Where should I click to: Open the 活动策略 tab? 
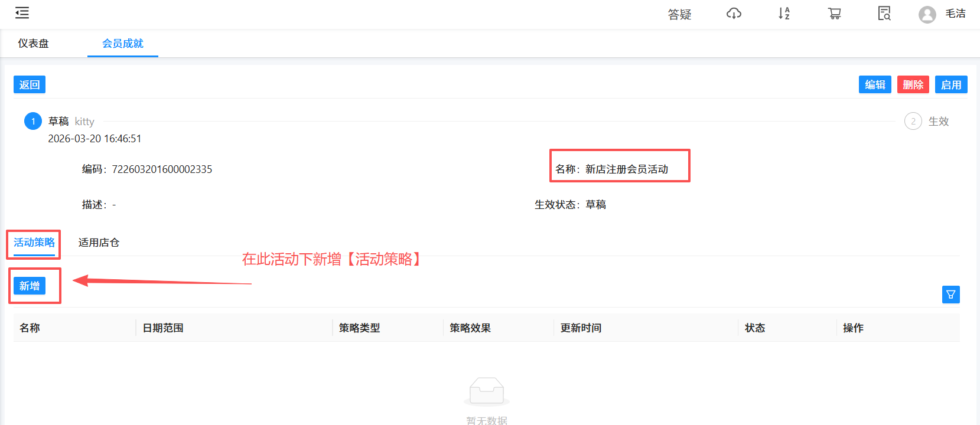coord(34,243)
